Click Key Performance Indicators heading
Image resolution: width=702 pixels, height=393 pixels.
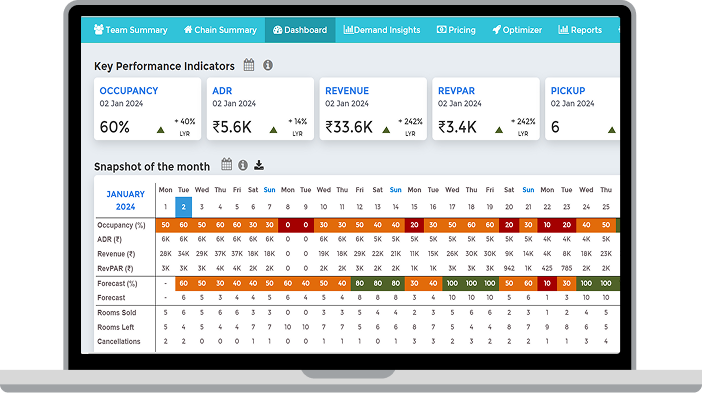click(x=164, y=66)
